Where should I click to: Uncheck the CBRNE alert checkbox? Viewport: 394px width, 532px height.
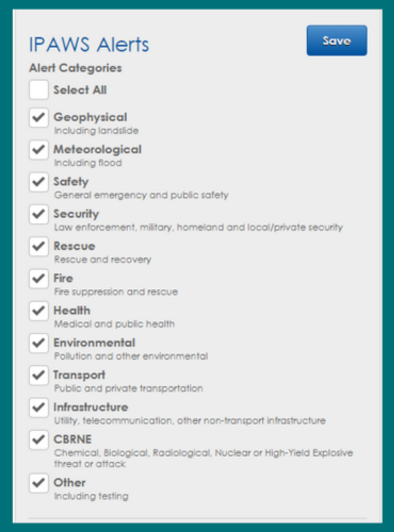click(39, 440)
